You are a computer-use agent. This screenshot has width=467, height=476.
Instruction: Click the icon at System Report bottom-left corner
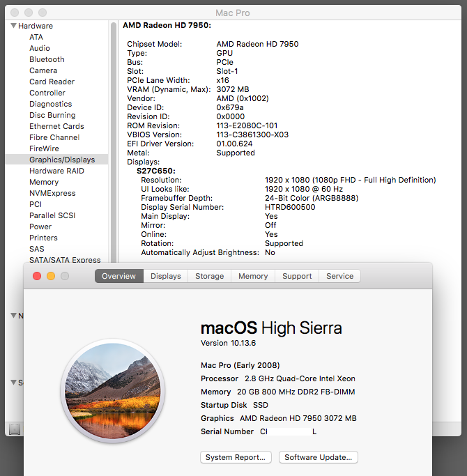15,429
